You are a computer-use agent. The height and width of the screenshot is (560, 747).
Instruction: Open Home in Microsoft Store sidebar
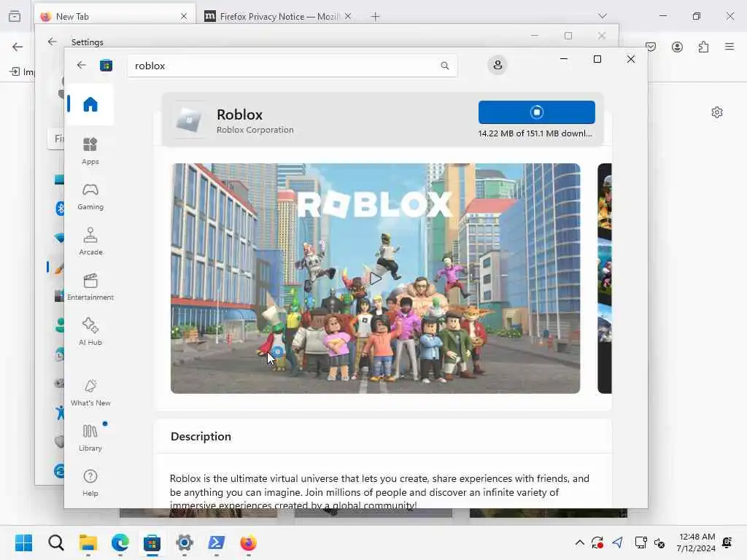point(90,104)
